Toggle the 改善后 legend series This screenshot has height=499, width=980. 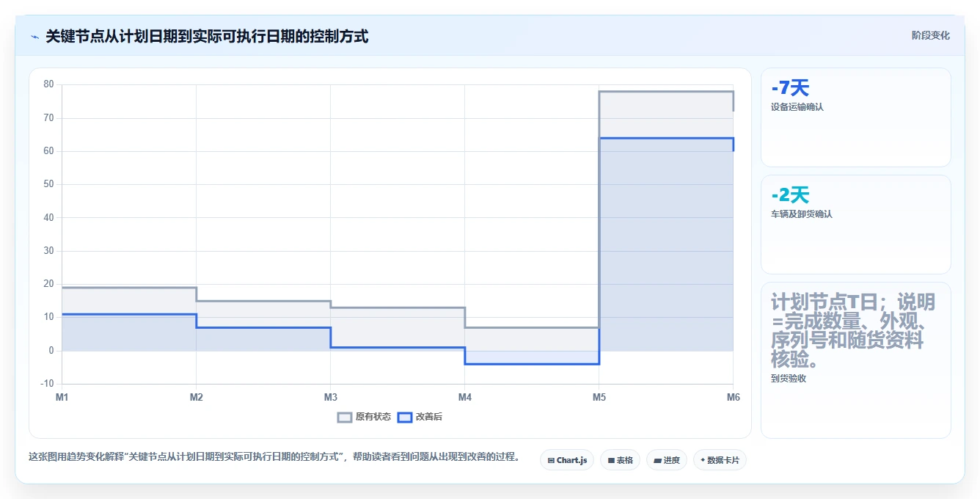pyautogui.click(x=420, y=417)
